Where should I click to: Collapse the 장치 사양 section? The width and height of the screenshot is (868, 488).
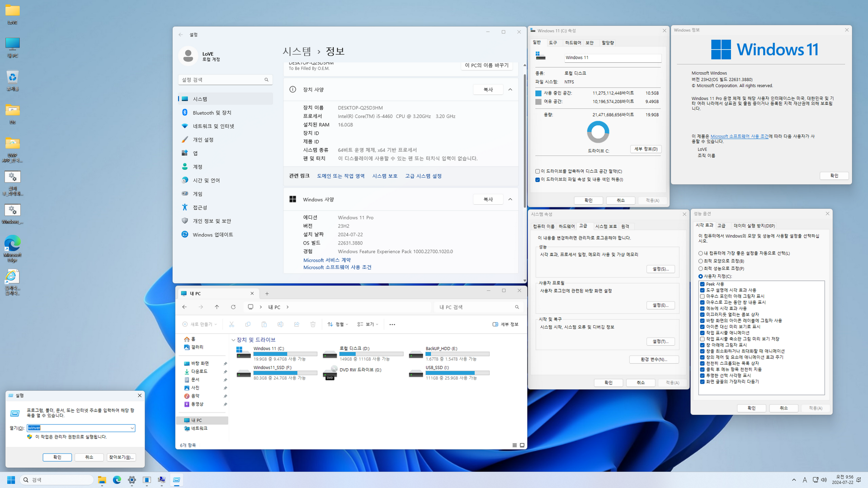tap(510, 90)
